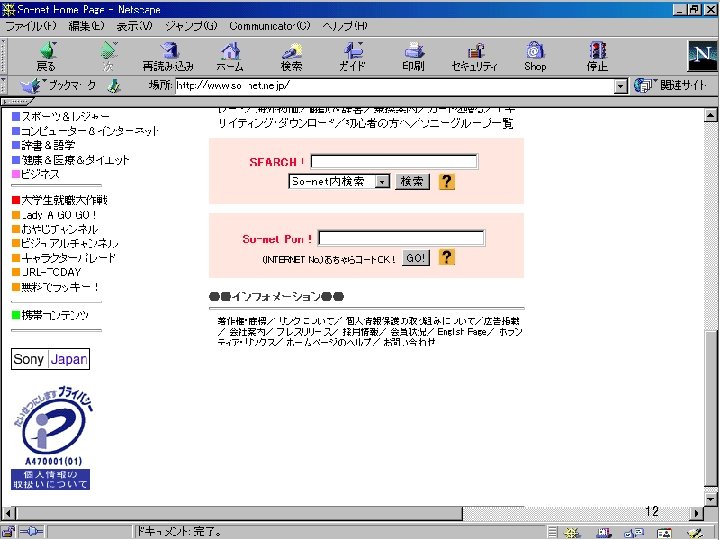Image resolution: width=720 pixels, height=540 pixels.
Task: Expand the location URL history dropdown
Action: click(x=620, y=86)
